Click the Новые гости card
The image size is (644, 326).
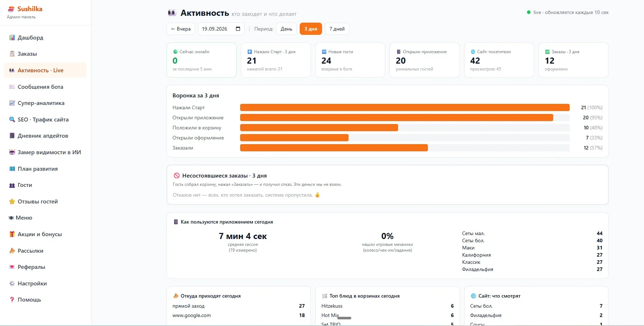[350, 60]
